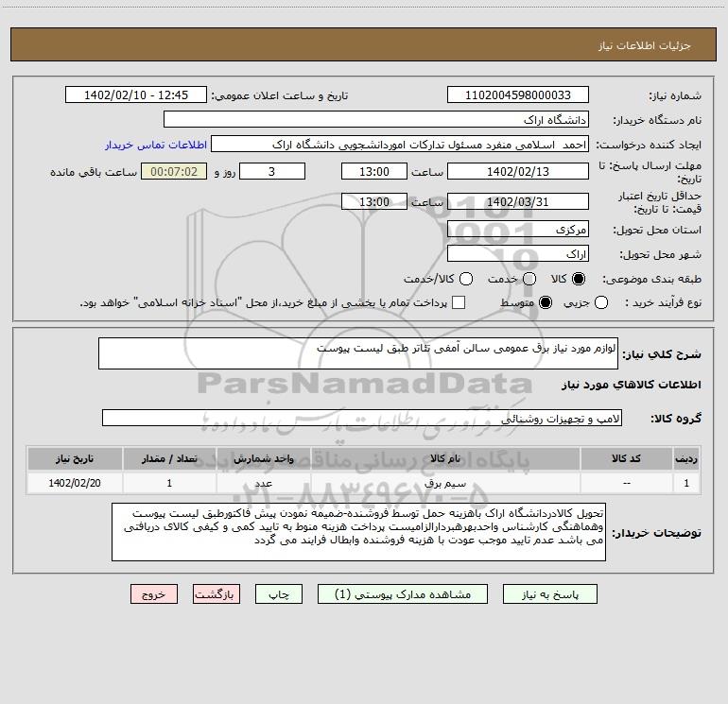Click the remaining time field 00:07:02
728x704 pixels.
[x=174, y=171]
